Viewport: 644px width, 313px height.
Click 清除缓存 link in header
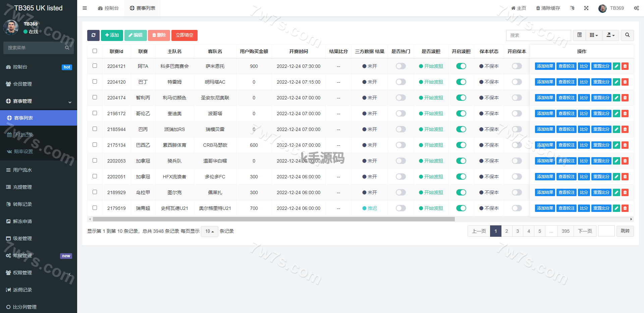[548, 8]
